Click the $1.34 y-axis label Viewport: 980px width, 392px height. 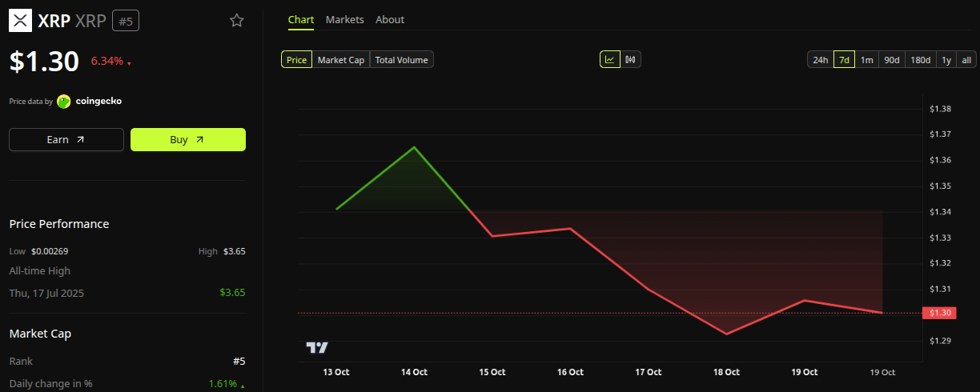point(940,212)
